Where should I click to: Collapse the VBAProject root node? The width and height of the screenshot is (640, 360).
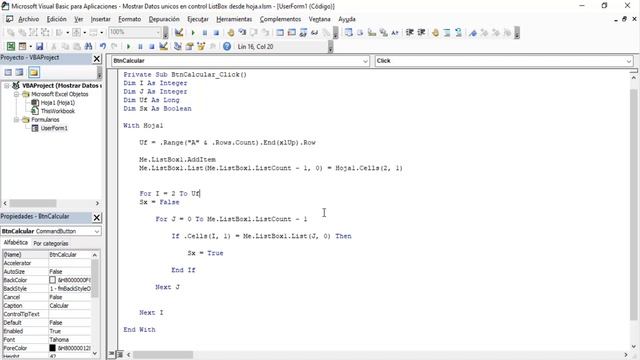pyautogui.click(x=7, y=86)
